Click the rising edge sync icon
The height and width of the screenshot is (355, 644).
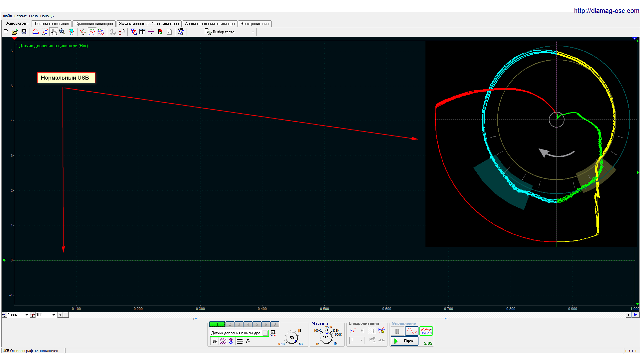363,331
